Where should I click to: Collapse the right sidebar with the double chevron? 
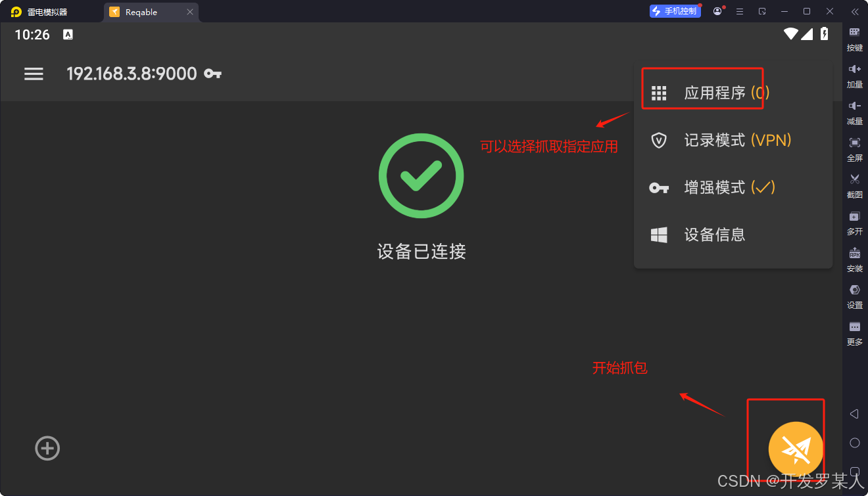click(x=854, y=12)
